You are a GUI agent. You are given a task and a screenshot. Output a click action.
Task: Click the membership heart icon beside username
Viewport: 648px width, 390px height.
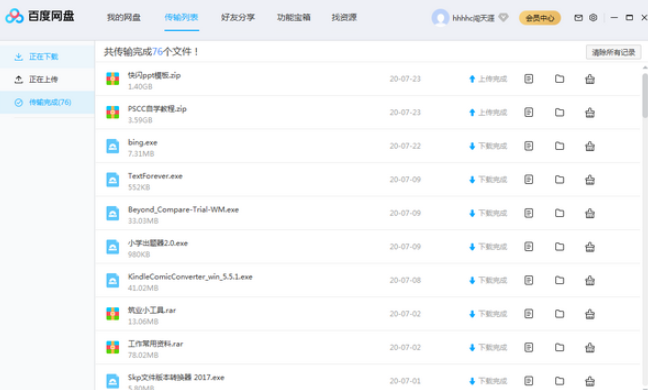point(503,17)
